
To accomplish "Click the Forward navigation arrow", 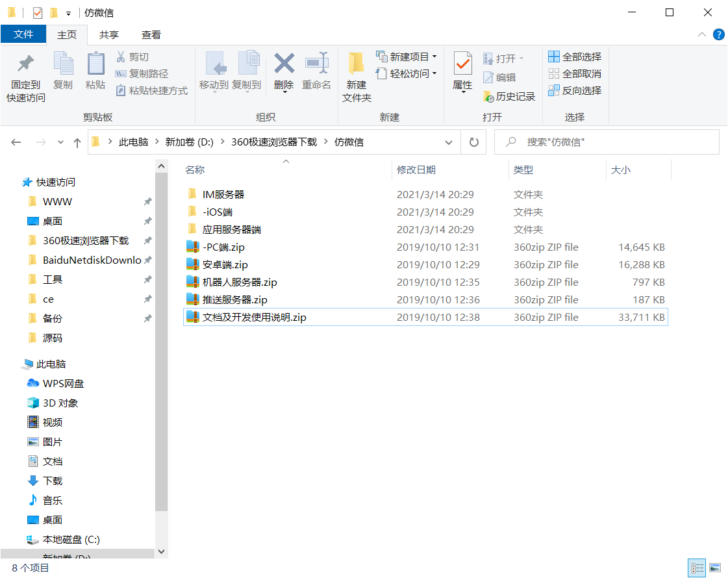I will point(41,142).
